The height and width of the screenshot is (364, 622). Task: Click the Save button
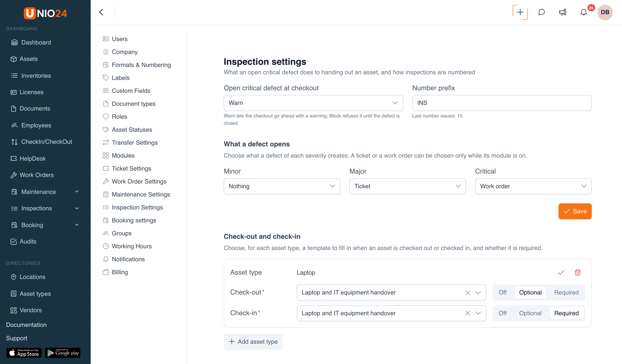point(575,211)
